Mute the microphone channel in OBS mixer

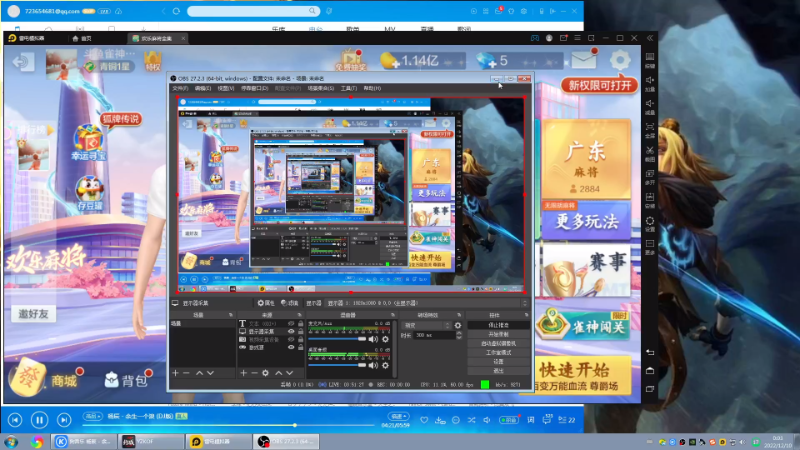pos(373,339)
